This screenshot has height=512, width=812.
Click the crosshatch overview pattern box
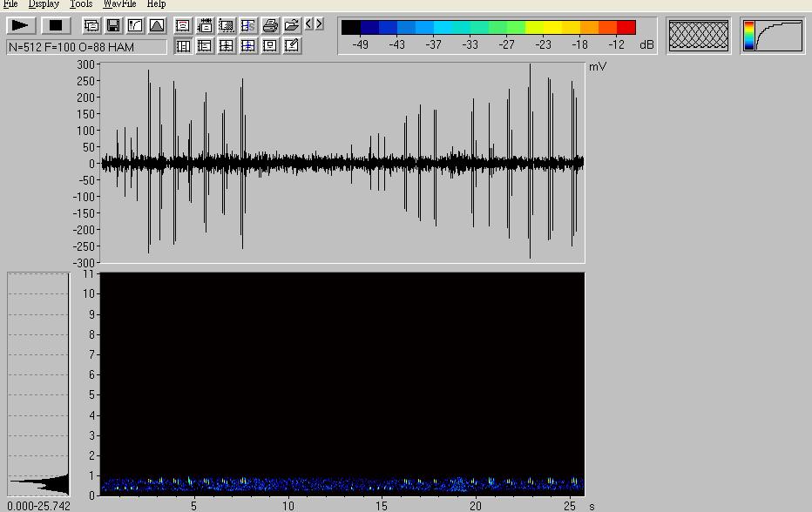pos(699,36)
